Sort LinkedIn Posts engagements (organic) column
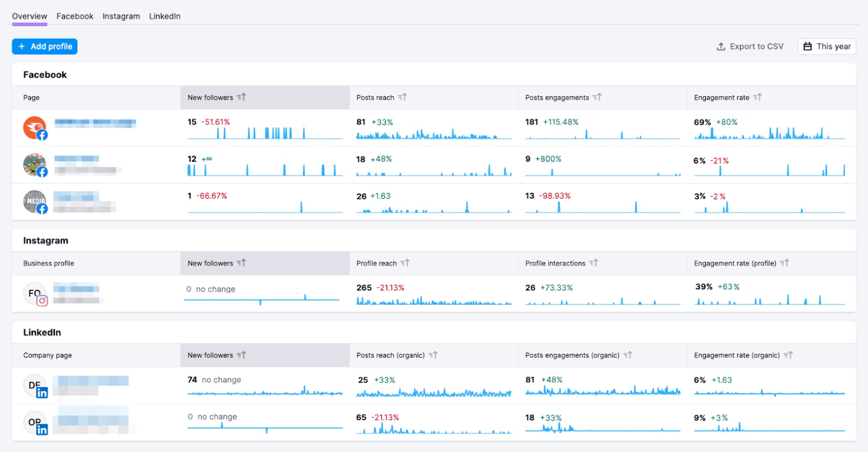The width and height of the screenshot is (868, 452). (627, 355)
